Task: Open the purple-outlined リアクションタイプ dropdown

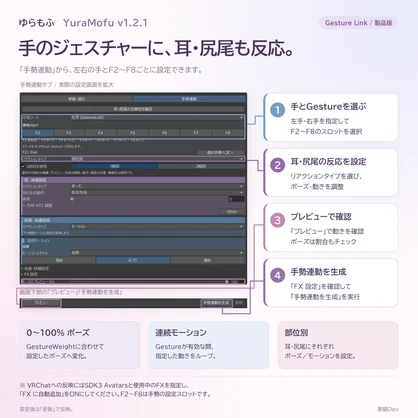Action: point(157,159)
